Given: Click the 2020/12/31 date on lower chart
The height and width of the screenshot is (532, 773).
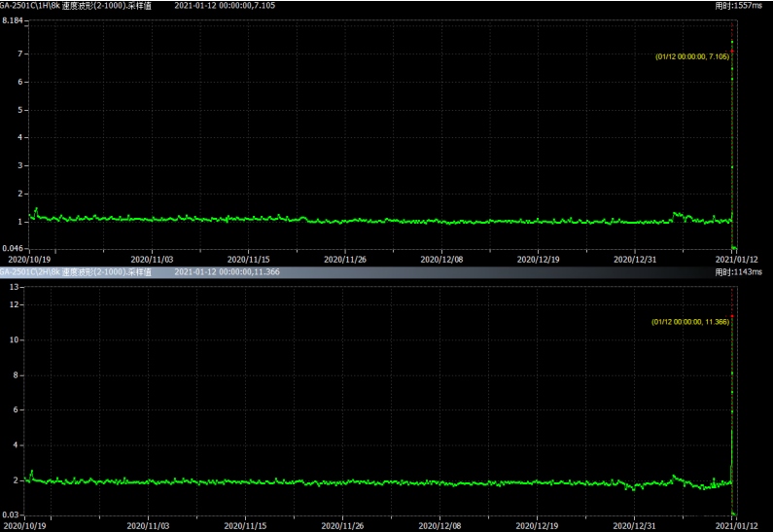Looking at the screenshot, I should pyautogui.click(x=639, y=526).
